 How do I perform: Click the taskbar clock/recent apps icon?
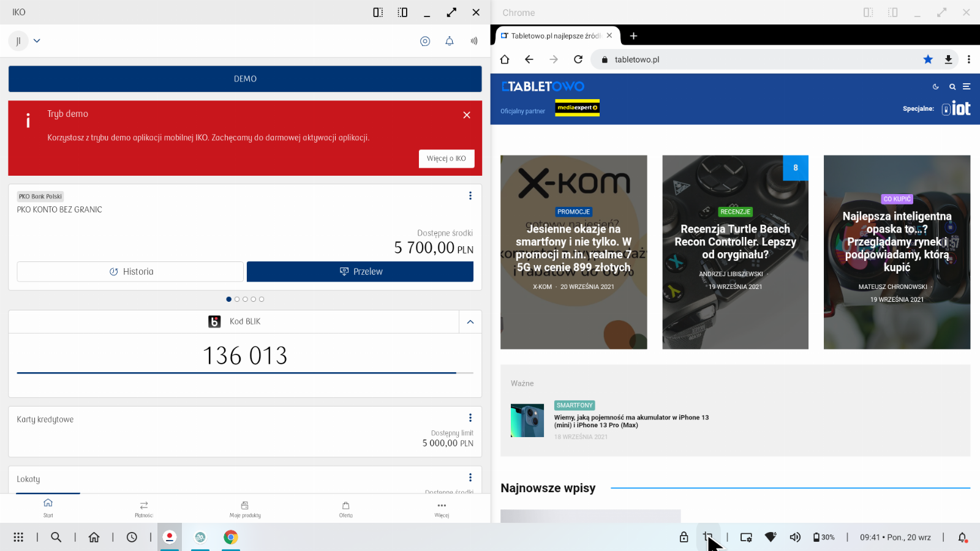[x=132, y=537]
